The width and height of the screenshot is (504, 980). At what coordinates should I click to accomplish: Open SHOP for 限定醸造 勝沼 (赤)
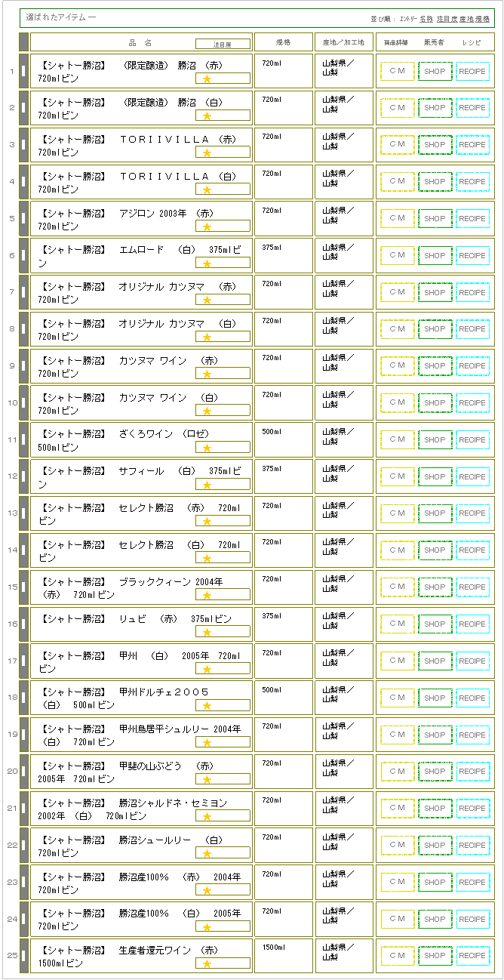click(435, 71)
